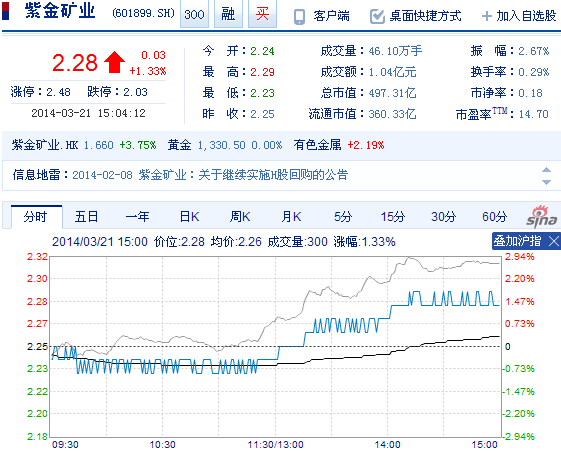Image resolution: width=561 pixels, height=451 pixels.
Task: Click the 09:30 time axis label
Action: point(65,445)
